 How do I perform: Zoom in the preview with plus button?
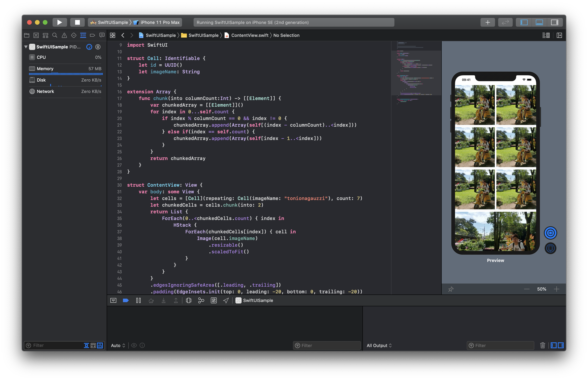556,289
